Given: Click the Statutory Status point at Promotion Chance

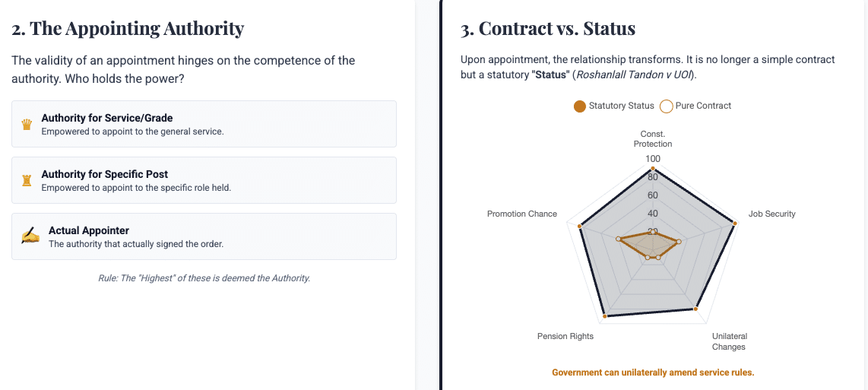Looking at the screenshot, I should (581, 226).
